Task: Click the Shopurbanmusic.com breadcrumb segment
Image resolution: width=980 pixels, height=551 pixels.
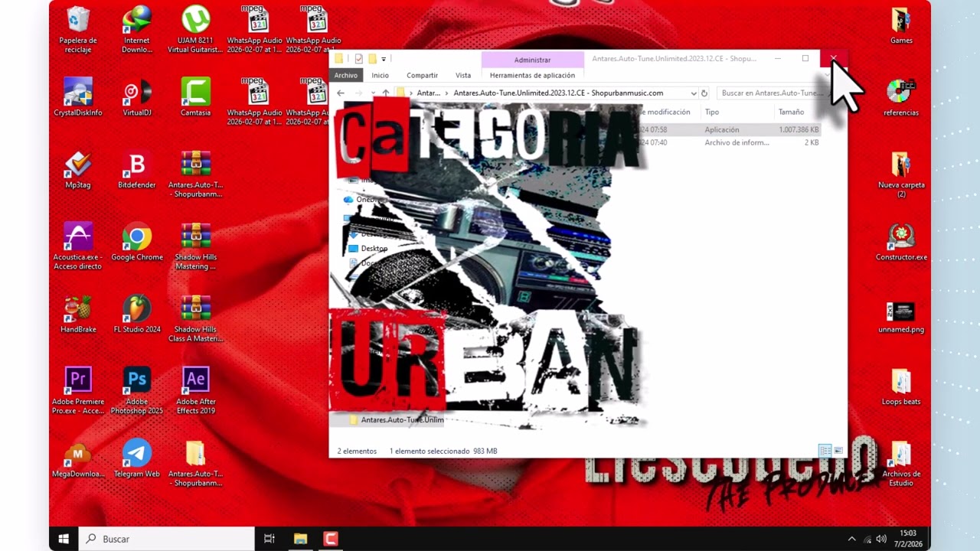Action: click(x=558, y=93)
